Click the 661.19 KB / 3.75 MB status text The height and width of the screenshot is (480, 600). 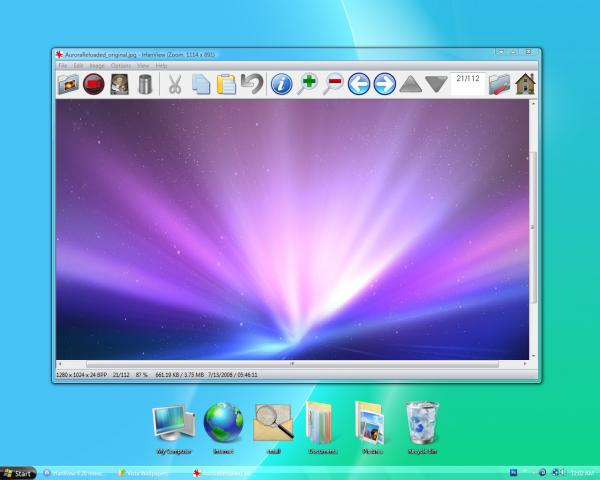(x=179, y=375)
